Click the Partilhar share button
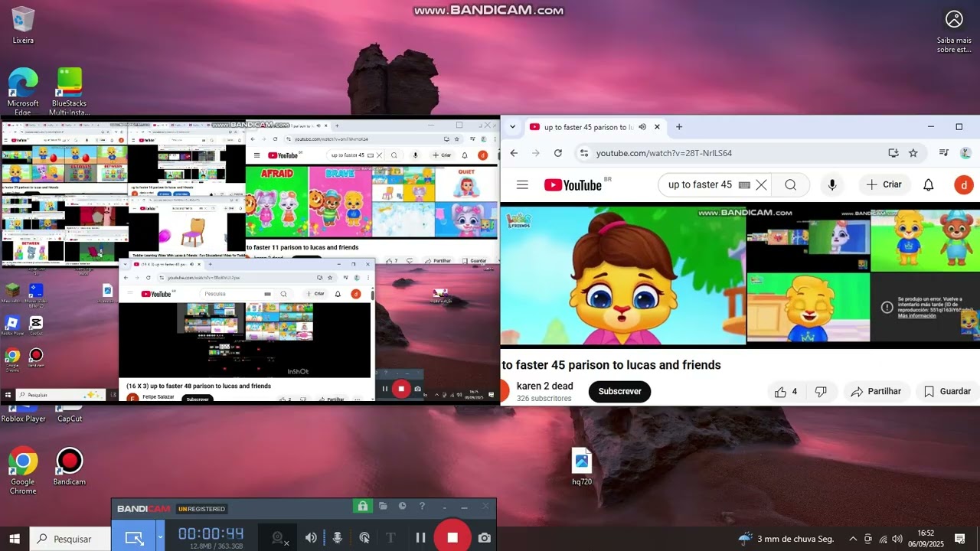The width and height of the screenshot is (980, 551). click(877, 391)
